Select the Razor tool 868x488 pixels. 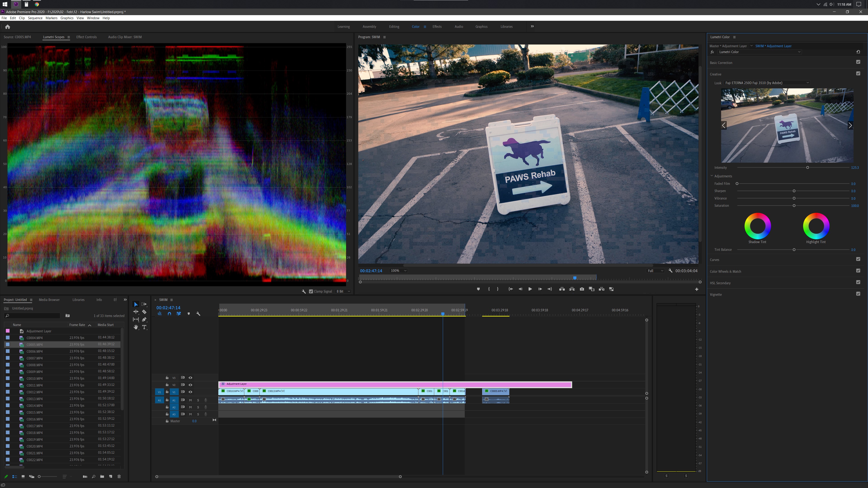(x=144, y=312)
